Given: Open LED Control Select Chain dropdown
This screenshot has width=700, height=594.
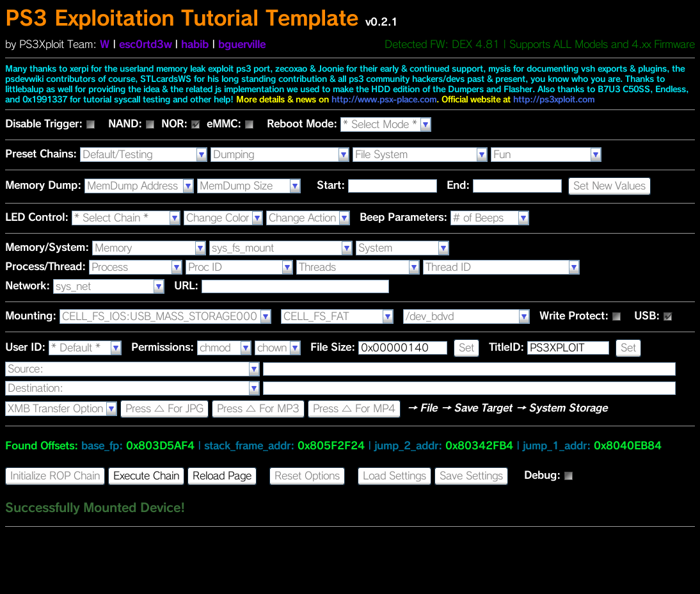Looking at the screenshot, I should tap(126, 218).
